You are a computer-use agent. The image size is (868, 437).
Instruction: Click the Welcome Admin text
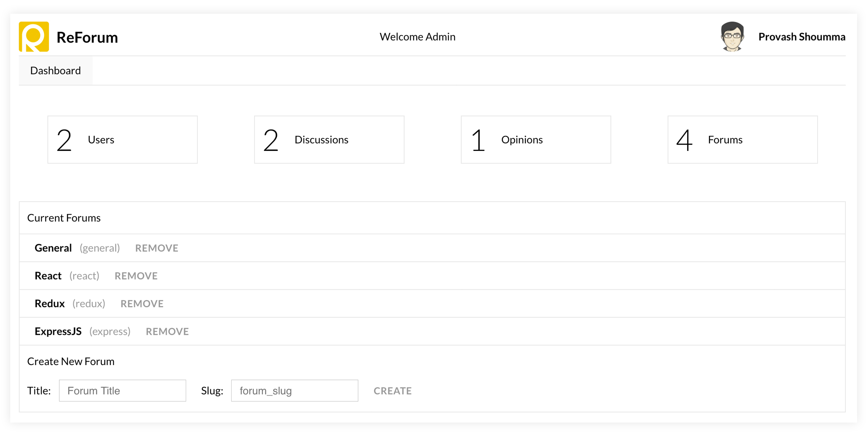pos(417,37)
